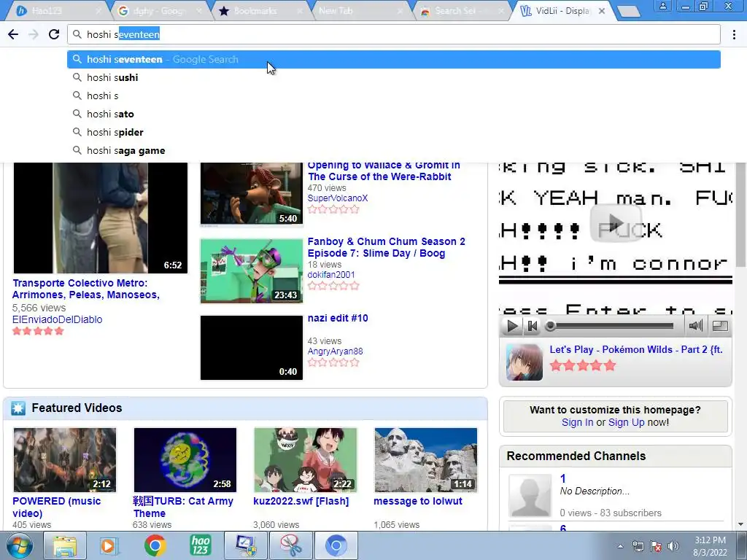Screen dimensions: 747x560
Task: Toggle the player fullscreen icon
Action: point(720,326)
